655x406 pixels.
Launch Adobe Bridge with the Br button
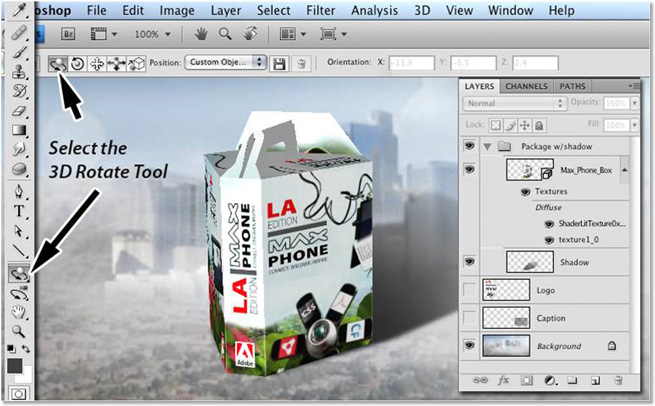point(68,34)
